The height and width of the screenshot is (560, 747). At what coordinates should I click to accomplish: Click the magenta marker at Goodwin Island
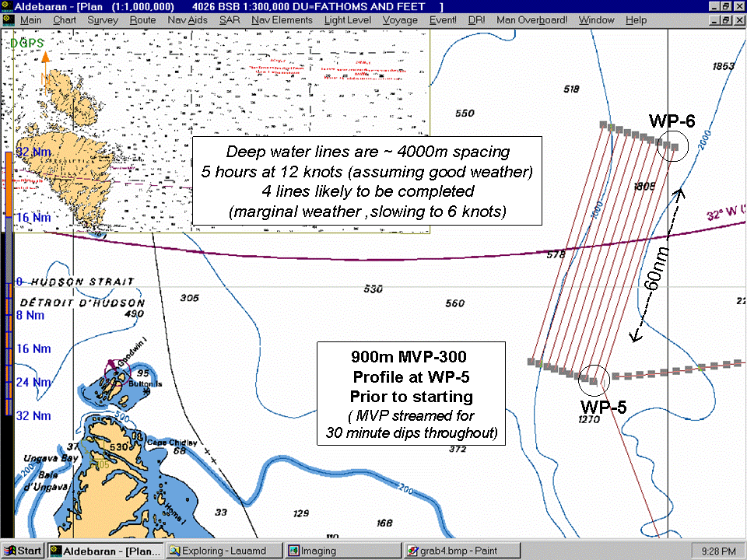pos(115,365)
